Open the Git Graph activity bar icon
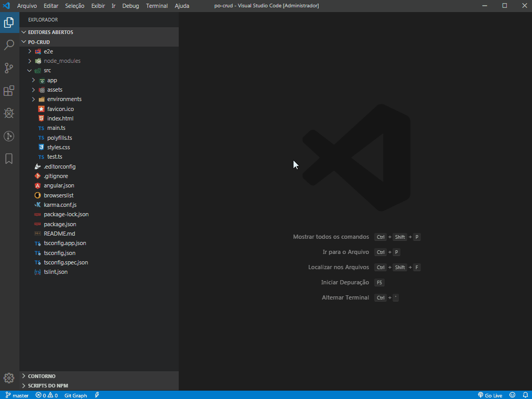532x399 pixels. tap(9, 136)
